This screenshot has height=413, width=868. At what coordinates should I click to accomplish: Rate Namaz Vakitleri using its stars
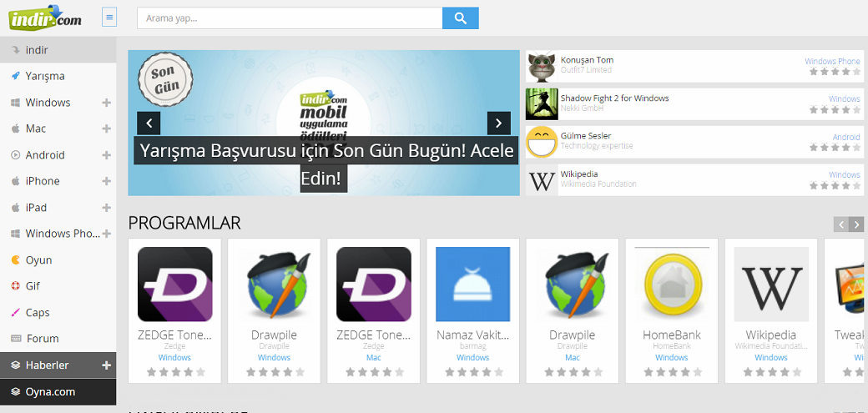(x=472, y=372)
